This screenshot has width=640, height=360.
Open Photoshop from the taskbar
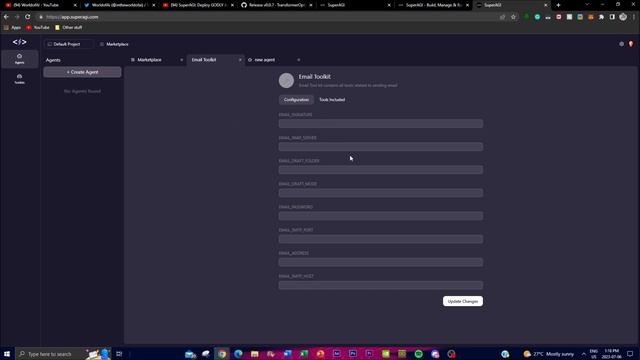353,354
